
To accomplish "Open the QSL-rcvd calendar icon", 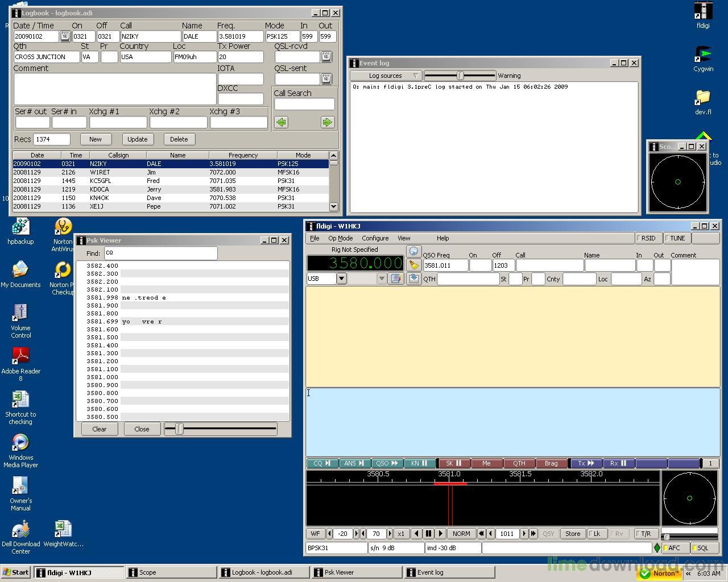I will click(x=326, y=56).
